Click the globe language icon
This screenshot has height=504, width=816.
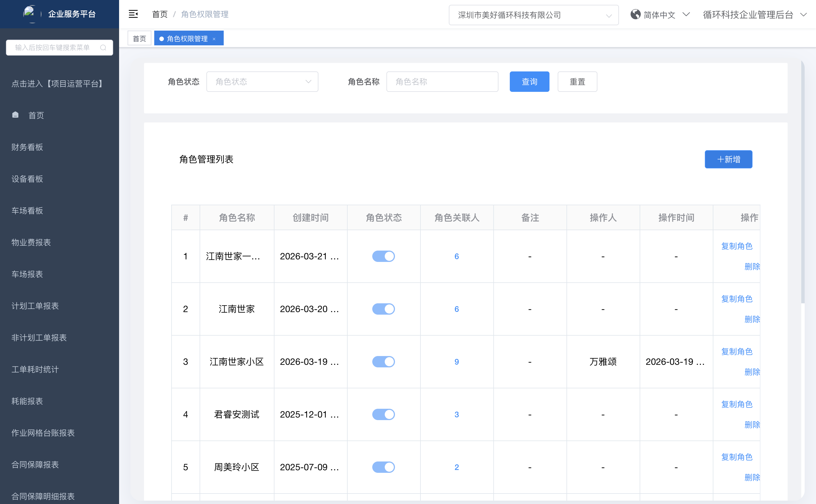[635, 15]
